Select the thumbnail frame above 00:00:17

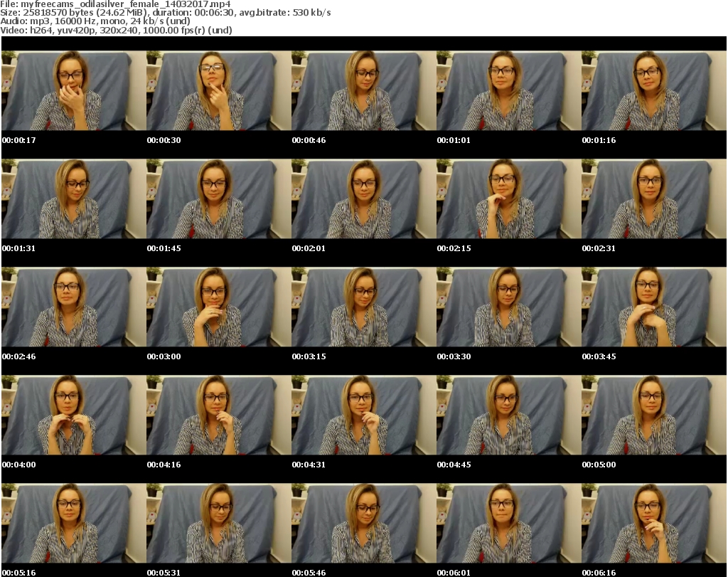click(74, 90)
